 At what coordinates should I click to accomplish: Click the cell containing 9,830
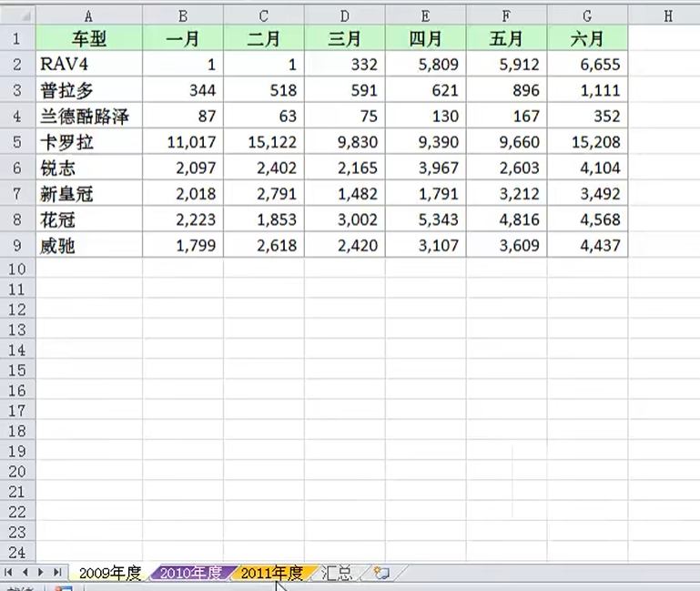click(345, 142)
